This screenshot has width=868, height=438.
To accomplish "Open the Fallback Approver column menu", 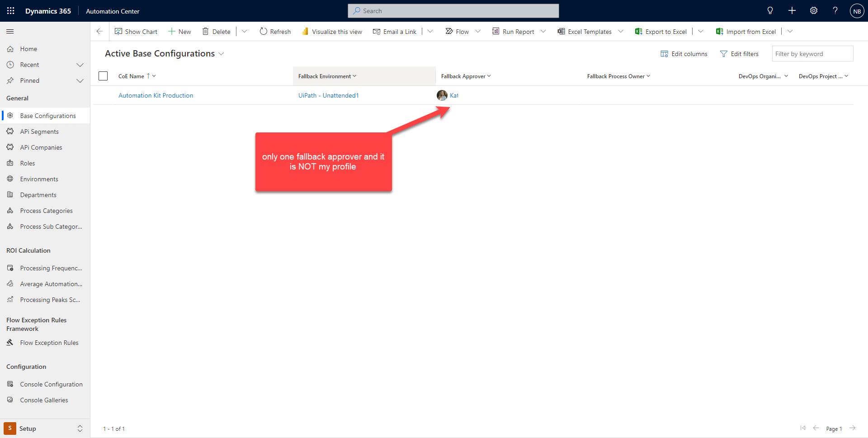I will (488, 76).
